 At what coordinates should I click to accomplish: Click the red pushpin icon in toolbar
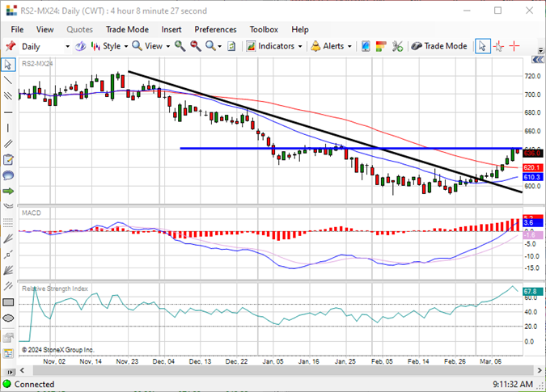coord(11,46)
